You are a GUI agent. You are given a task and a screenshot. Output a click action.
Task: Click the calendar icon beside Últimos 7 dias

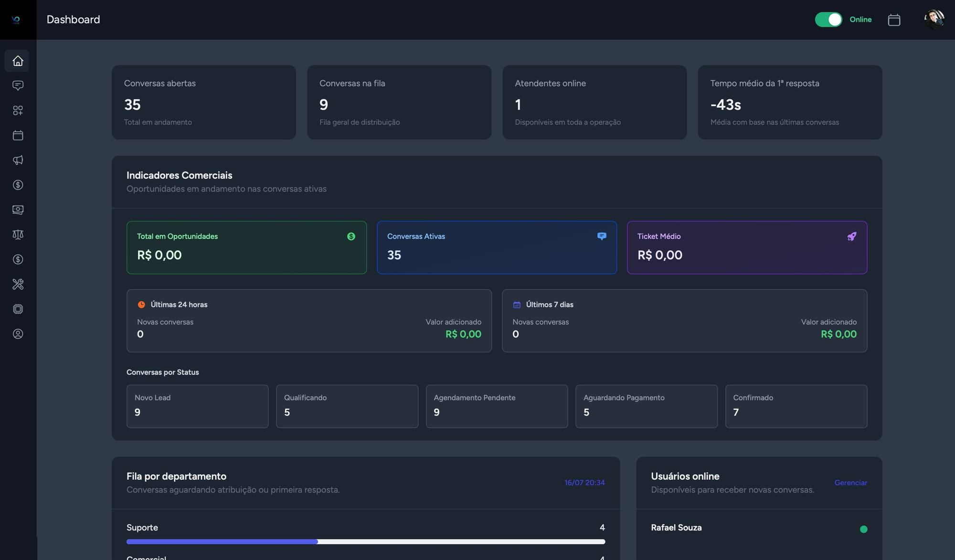[517, 305]
